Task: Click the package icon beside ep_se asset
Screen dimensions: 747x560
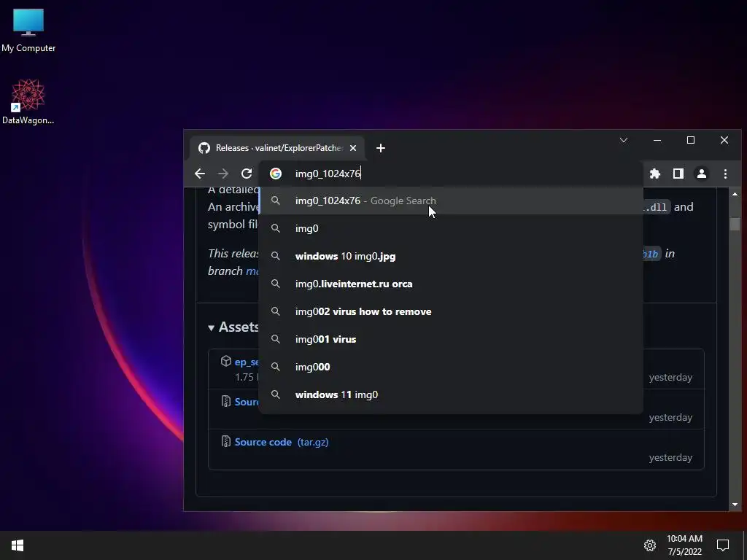Action: pyautogui.click(x=226, y=361)
